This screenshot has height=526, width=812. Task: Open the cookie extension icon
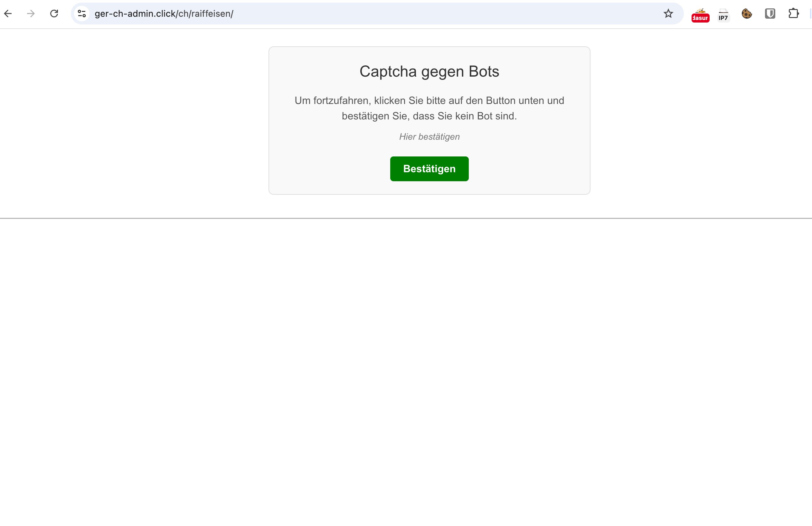click(747, 14)
